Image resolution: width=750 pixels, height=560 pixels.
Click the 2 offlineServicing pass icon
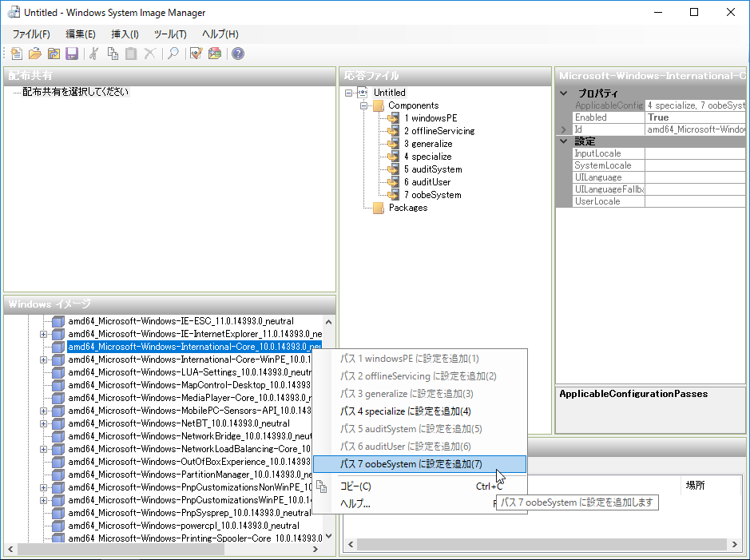[x=393, y=131]
